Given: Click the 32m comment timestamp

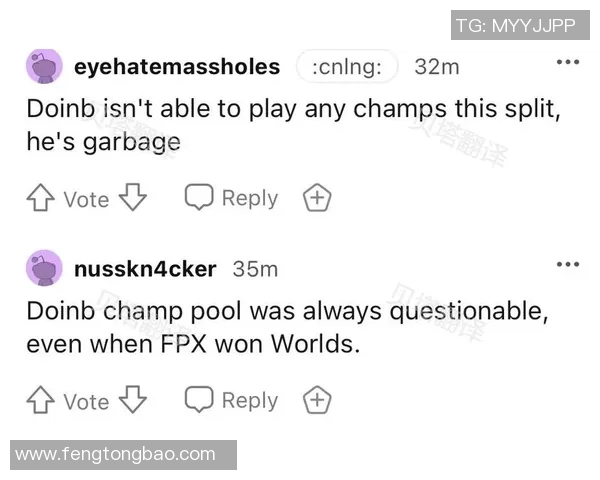Looking at the screenshot, I should point(436,67).
